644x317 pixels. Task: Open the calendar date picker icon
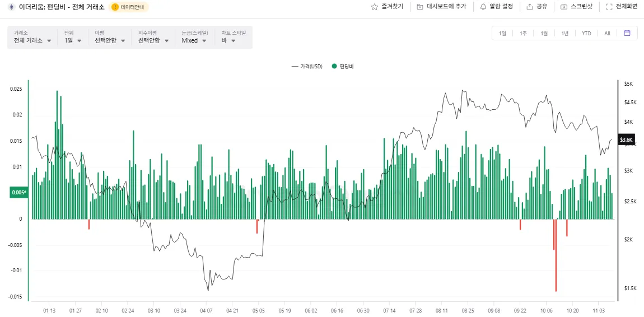tap(627, 33)
